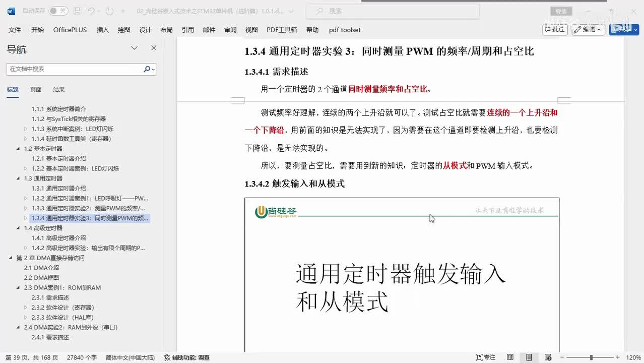This screenshot has height=363, width=644.
Task: Expand heading 1.2.2 基本定时器案例
Action: (x=26, y=168)
